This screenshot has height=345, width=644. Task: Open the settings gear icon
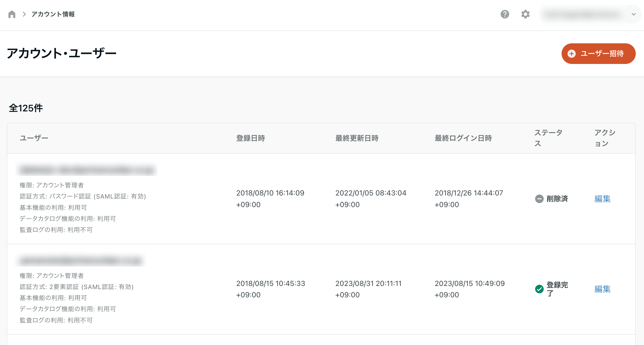coord(525,14)
